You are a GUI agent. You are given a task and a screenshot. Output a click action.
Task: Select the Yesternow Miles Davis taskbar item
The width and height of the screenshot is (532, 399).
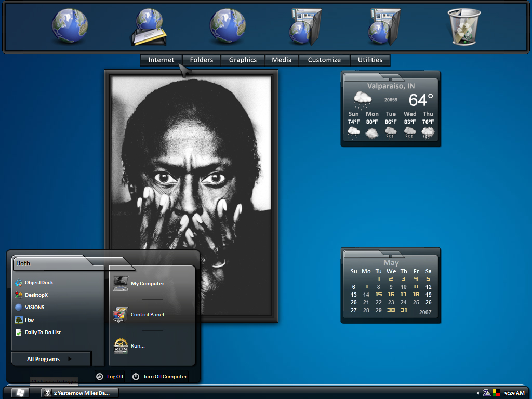(79, 393)
